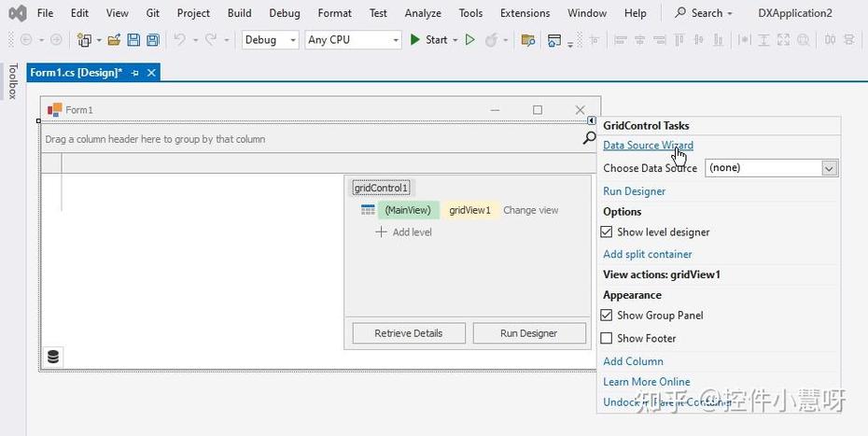The height and width of the screenshot is (436, 868).
Task: Click the Search box in title bar
Action: [703, 13]
